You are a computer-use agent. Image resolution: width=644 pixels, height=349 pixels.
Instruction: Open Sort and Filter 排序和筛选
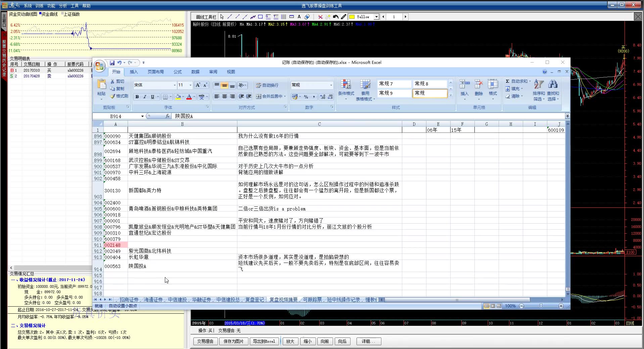click(x=539, y=90)
